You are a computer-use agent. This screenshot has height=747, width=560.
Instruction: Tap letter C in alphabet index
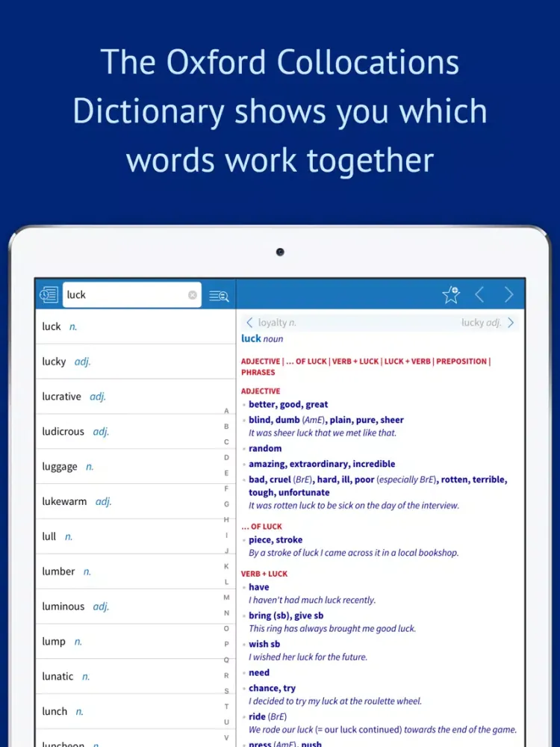[x=227, y=442]
